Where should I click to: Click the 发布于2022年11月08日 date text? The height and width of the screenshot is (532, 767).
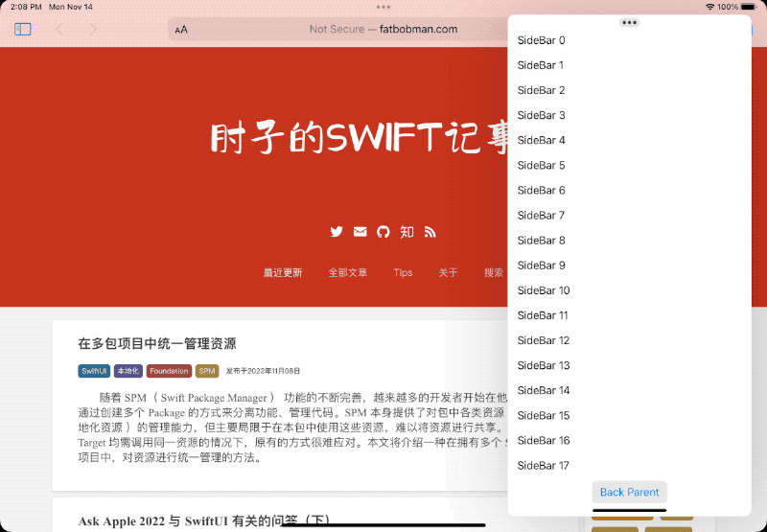tap(263, 371)
